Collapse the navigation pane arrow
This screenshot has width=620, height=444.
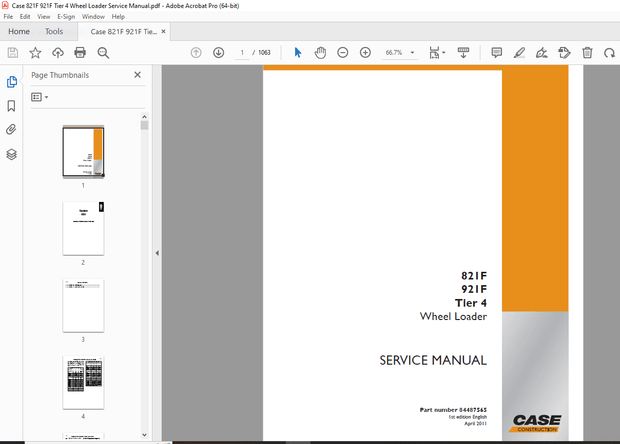pyautogui.click(x=157, y=253)
